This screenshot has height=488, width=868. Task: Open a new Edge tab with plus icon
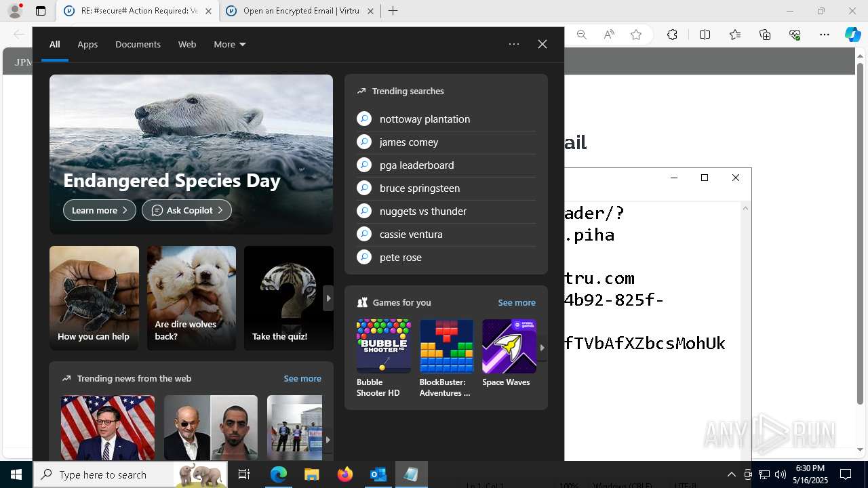click(393, 11)
